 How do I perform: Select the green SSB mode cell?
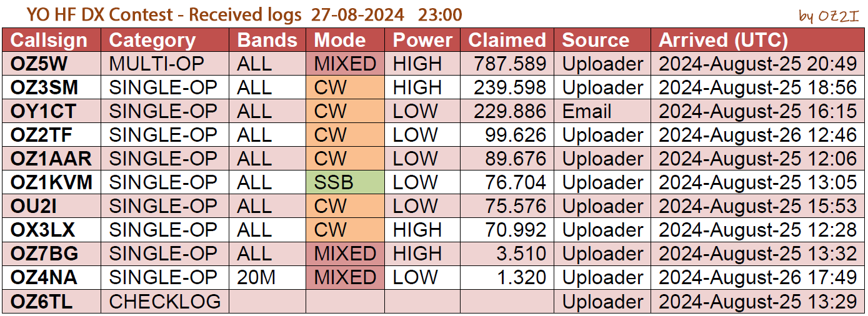345,182
